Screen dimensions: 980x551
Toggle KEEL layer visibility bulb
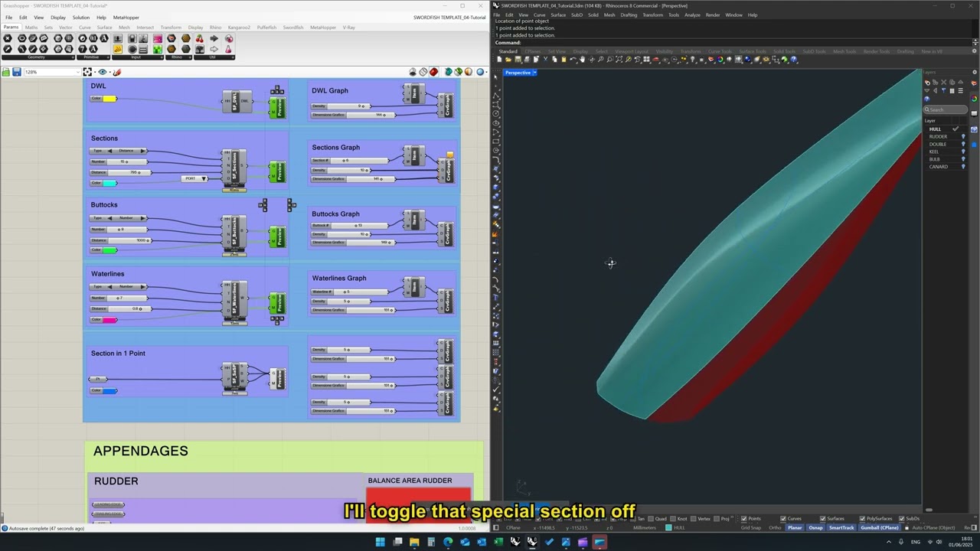pos(963,152)
